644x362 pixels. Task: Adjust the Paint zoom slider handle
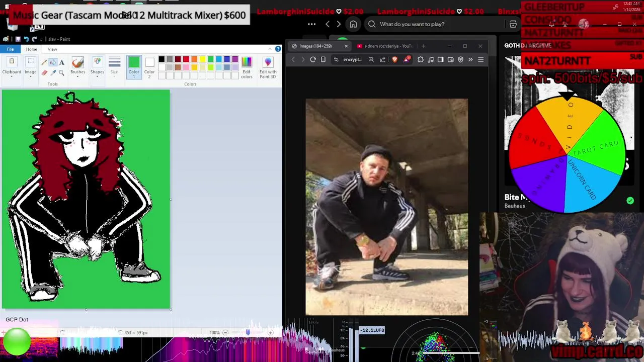click(248, 333)
